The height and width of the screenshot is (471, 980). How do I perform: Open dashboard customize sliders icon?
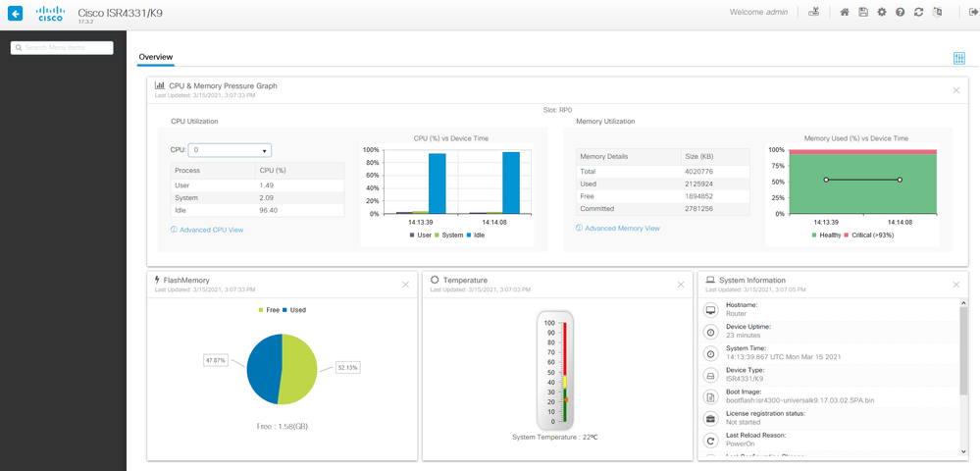pos(959,58)
